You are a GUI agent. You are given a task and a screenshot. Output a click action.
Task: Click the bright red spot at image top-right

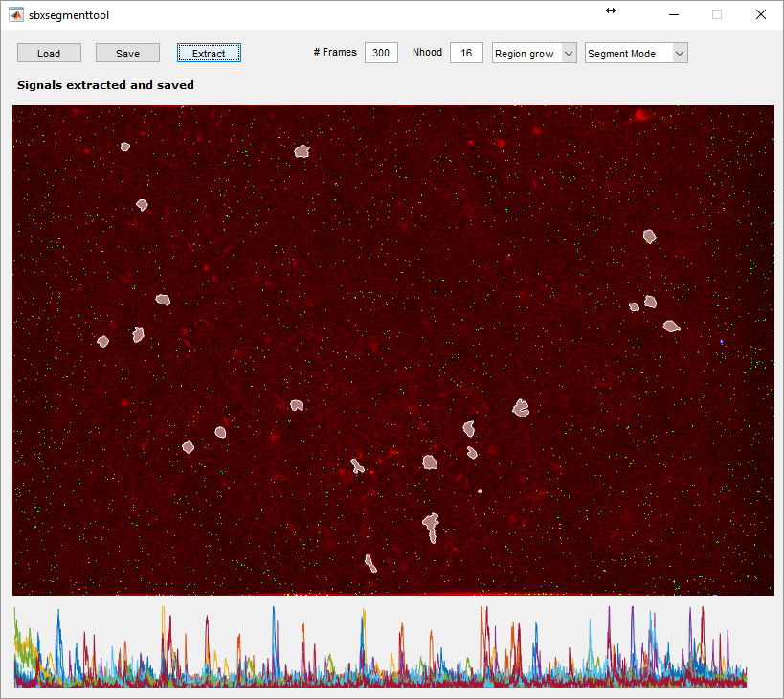[640, 116]
